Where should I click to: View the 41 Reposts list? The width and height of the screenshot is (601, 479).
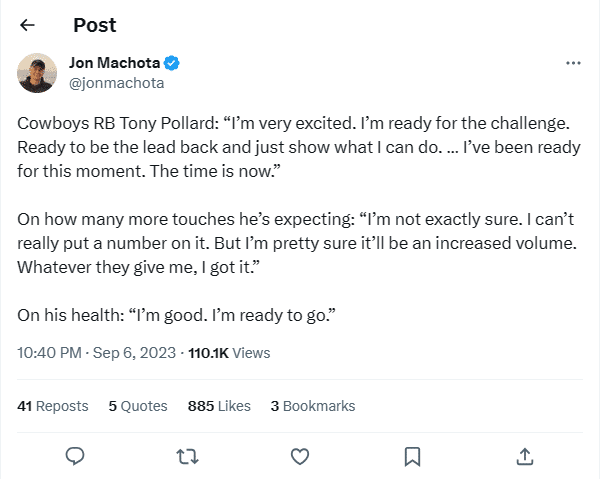coord(53,406)
